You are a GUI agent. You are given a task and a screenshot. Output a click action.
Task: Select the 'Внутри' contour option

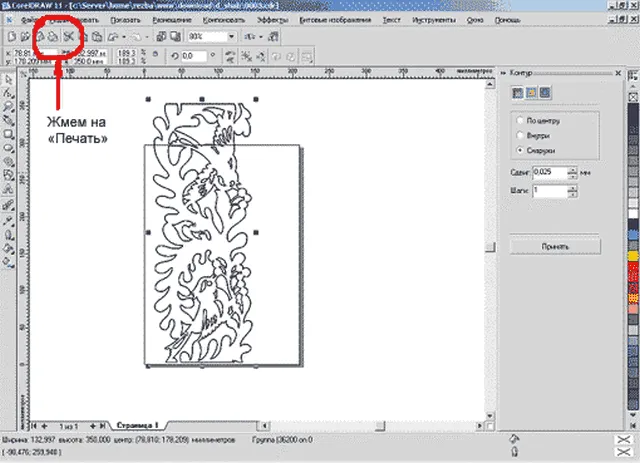(x=533, y=136)
